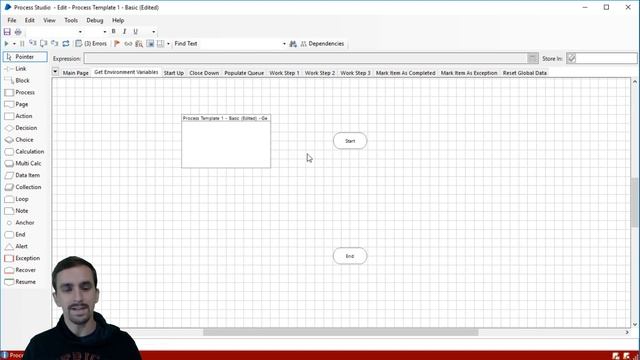Click the Step Into debug icon
This screenshot has height=360, width=640.
click(33, 43)
